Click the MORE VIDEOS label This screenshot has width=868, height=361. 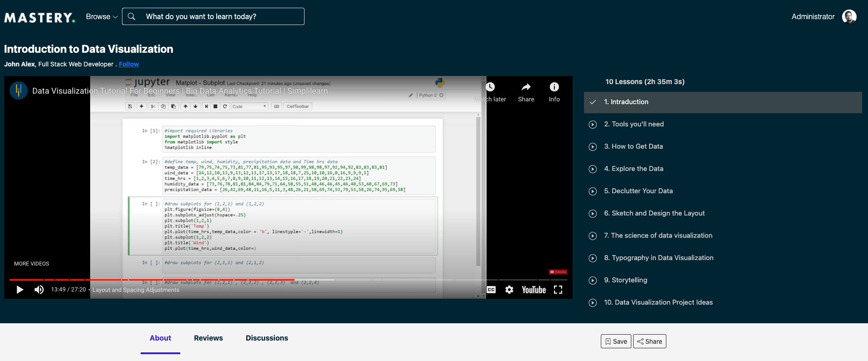coord(31,264)
